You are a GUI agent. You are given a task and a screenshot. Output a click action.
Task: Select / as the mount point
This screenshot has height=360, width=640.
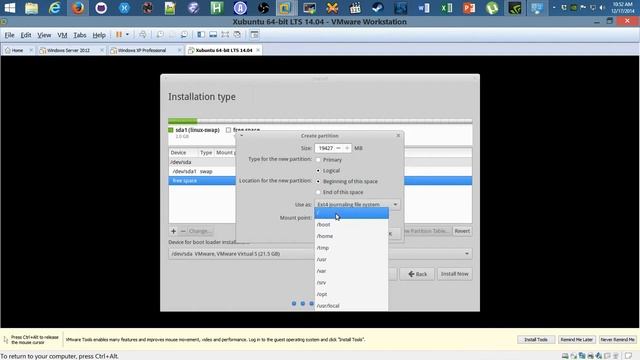(x=351, y=213)
